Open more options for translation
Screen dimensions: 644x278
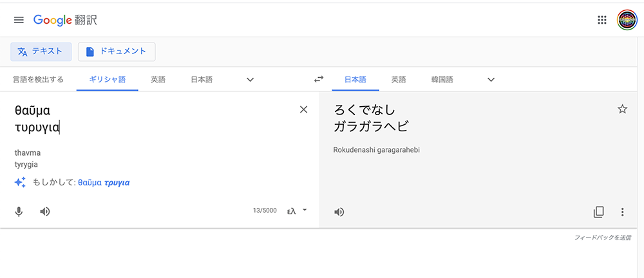point(622,212)
